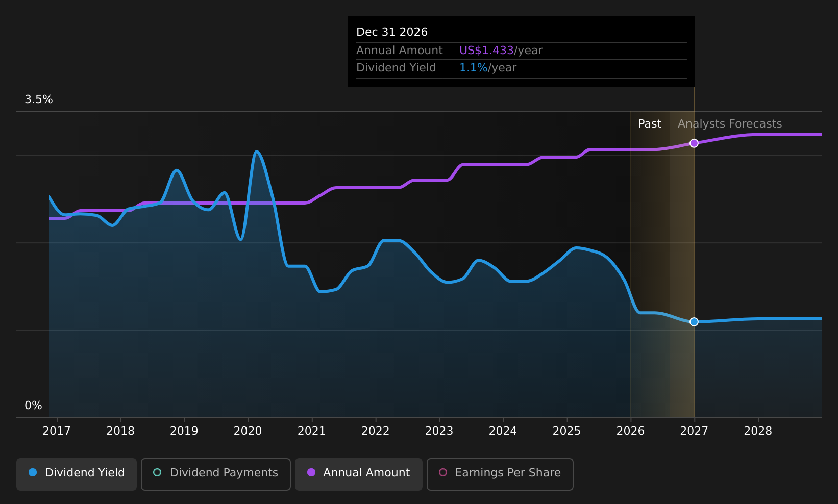838x504 pixels.
Task: Toggle the Annual Amount legend series
Action: pyautogui.click(x=358, y=474)
